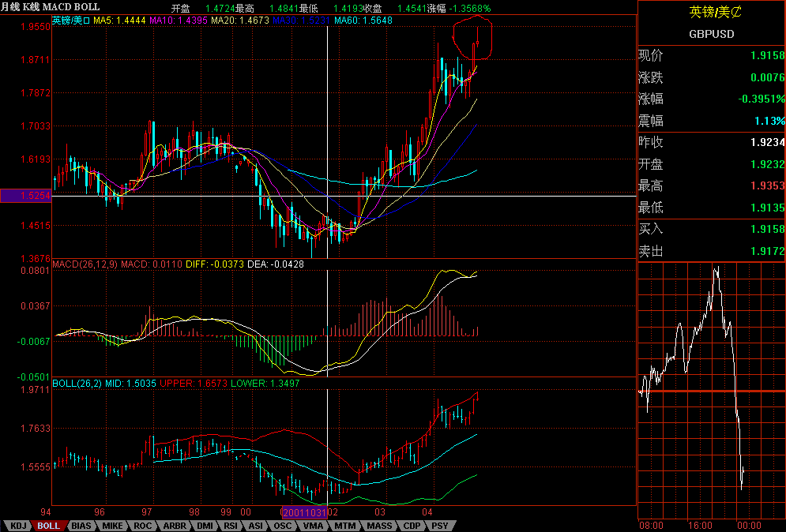This screenshot has height=532, width=786.
Task: Open the BIAS indicator tab
Action: pos(81,526)
